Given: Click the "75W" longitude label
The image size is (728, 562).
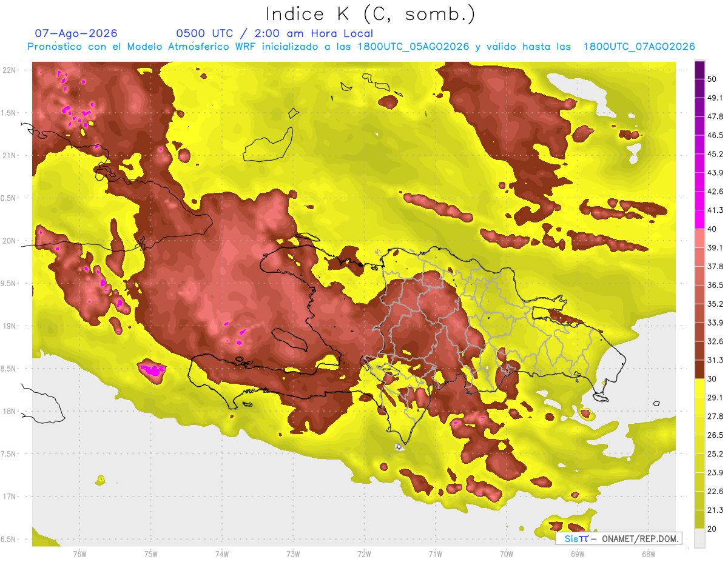Looking at the screenshot, I should click(150, 554).
